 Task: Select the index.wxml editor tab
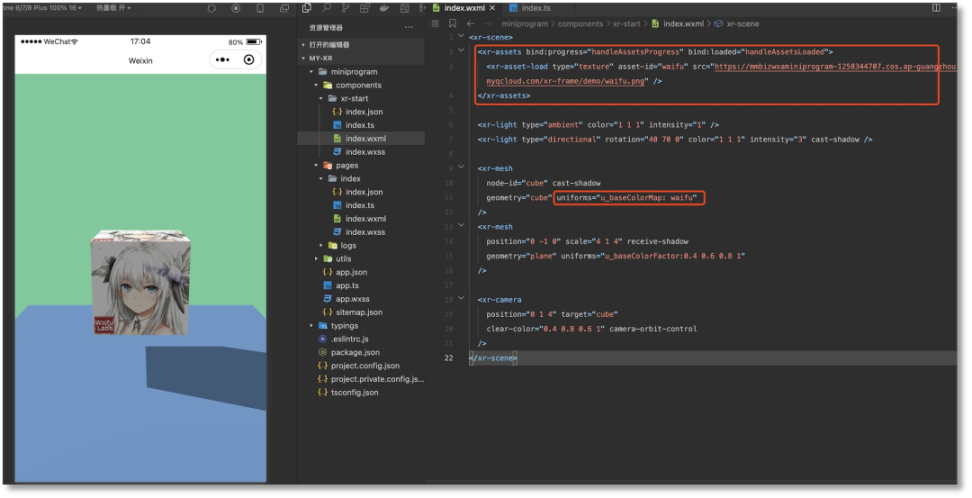tap(465, 8)
